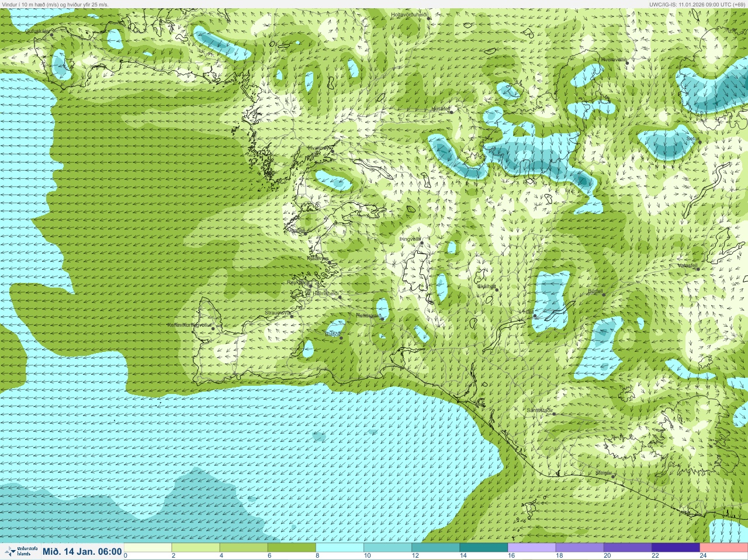Pick the 10–12 m/s cyan legend swatch
This screenshot has width=748, height=560.
pyautogui.click(x=387, y=548)
